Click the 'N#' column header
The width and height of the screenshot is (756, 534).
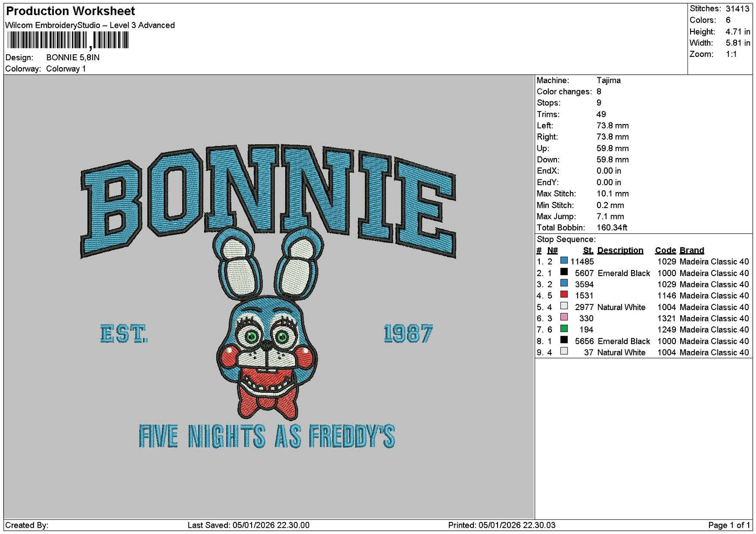[x=552, y=251]
